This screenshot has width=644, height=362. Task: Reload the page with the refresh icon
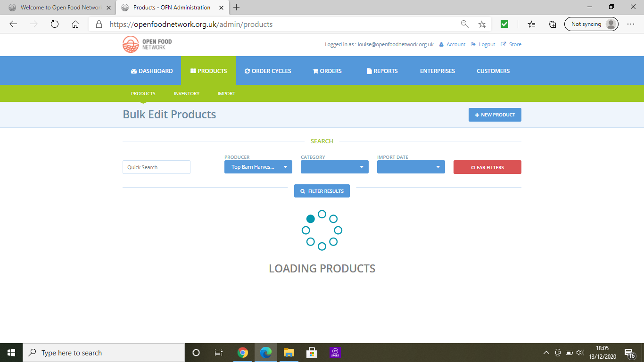(x=55, y=24)
